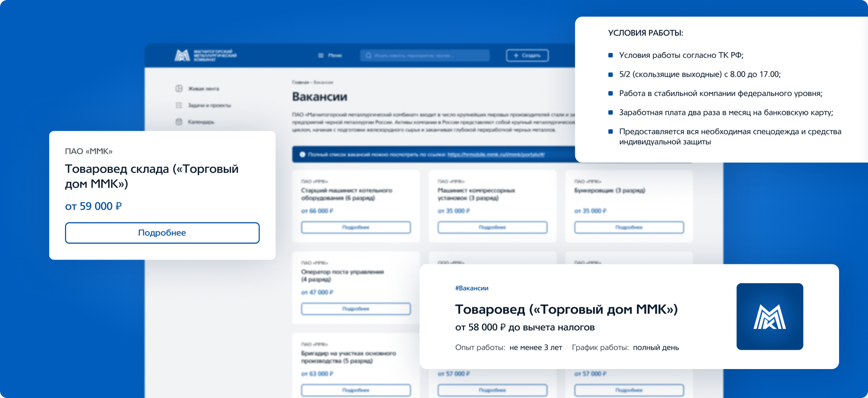Image resolution: width=868 pixels, height=398 pixels.
Task: Open Подробнее under Оператор поста управления
Action: click(x=356, y=309)
